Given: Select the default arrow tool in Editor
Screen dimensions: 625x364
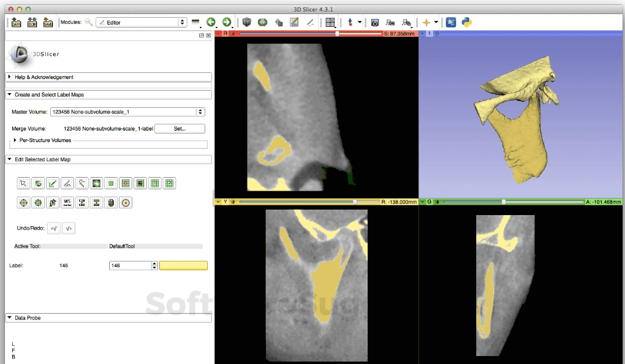Looking at the screenshot, I should [23, 183].
